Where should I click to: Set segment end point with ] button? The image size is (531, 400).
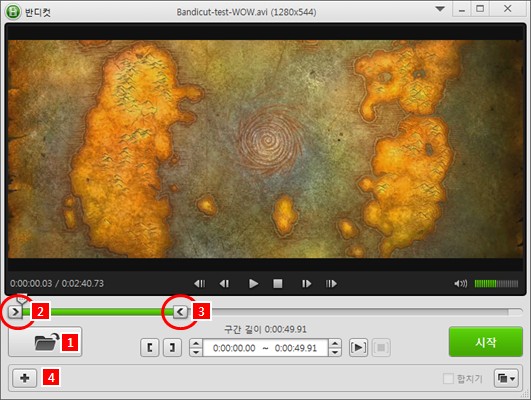point(172,348)
